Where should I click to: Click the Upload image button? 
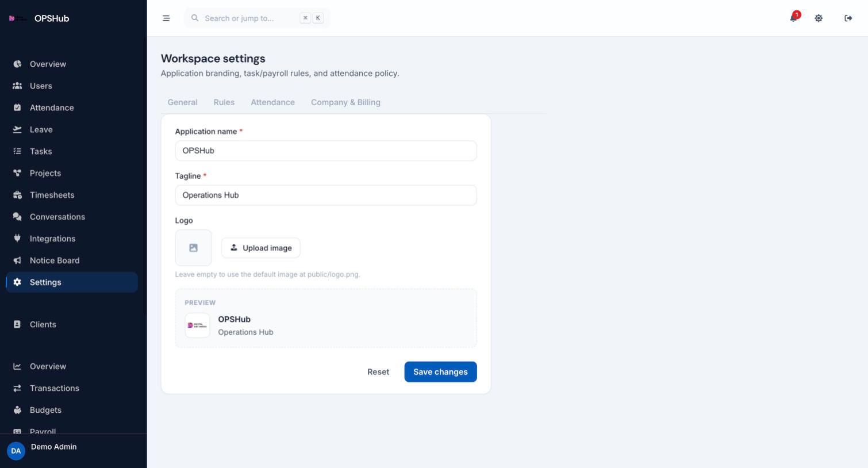click(260, 248)
